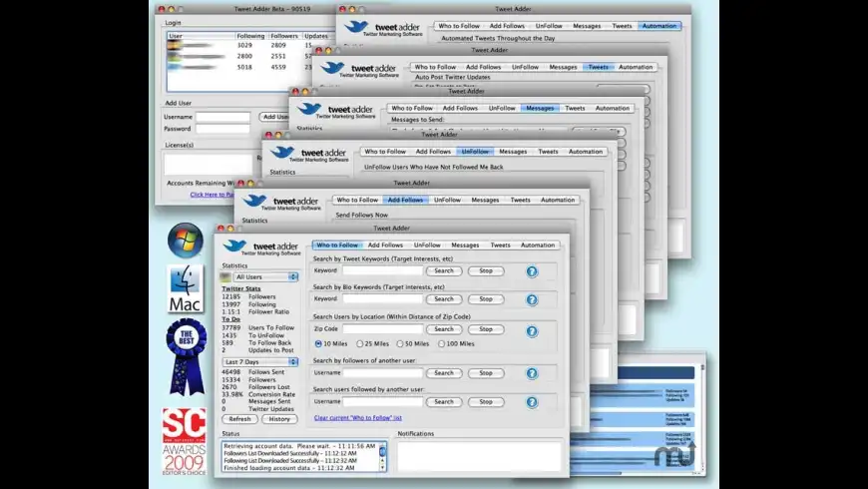Open Messages tab in front window
Image resolution: width=868 pixels, height=489 pixels.
(465, 244)
